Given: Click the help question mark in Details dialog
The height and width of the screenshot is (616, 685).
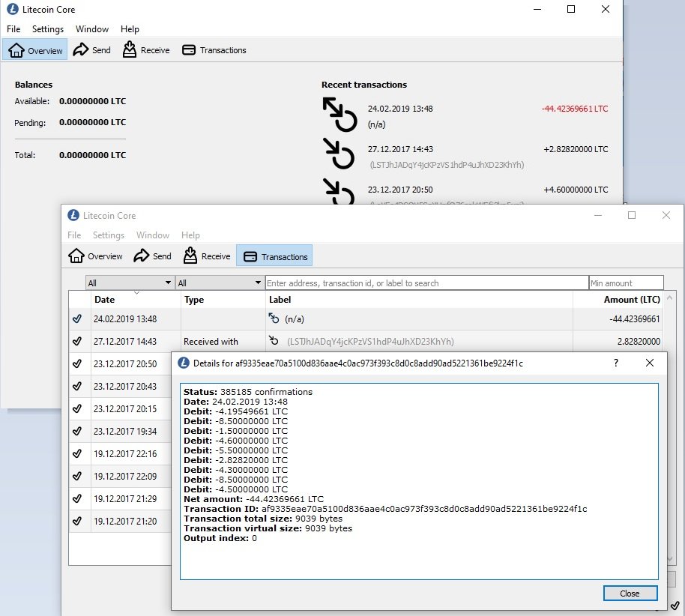Looking at the screenshot, I should click(x=616, y=363).
